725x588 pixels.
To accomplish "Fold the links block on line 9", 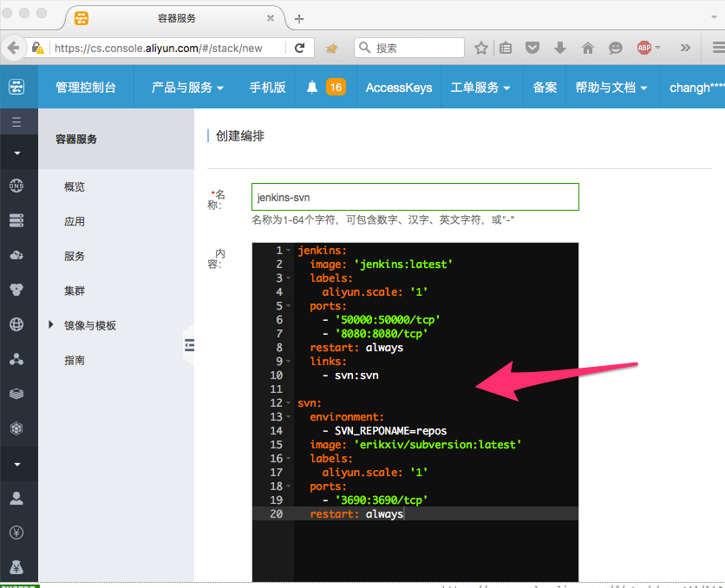I will (x=289, y=361).
